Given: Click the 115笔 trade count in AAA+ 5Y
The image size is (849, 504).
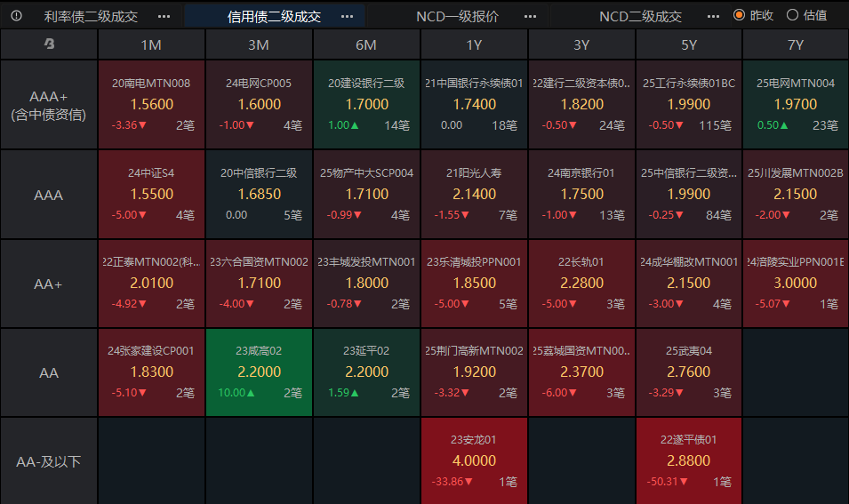Looking at the screenshot, I should (x=715, y=125).
